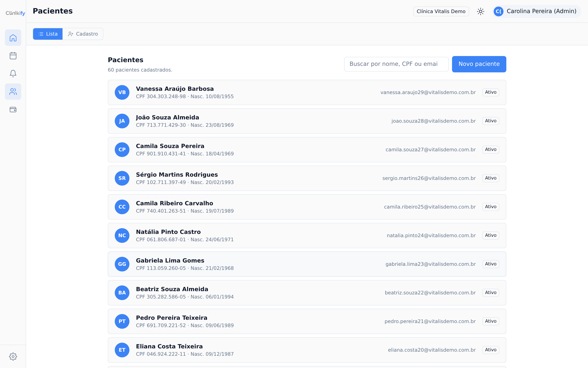Click the Ativo badge for Beatriz Souza Almeida
Screen dimensions: 588x368
tap(491, 293)
